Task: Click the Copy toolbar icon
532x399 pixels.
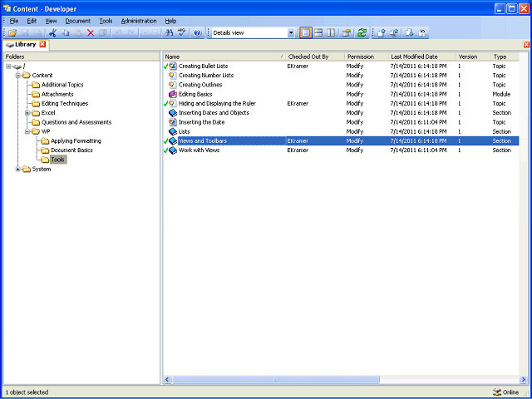Action: coord(65,33)
